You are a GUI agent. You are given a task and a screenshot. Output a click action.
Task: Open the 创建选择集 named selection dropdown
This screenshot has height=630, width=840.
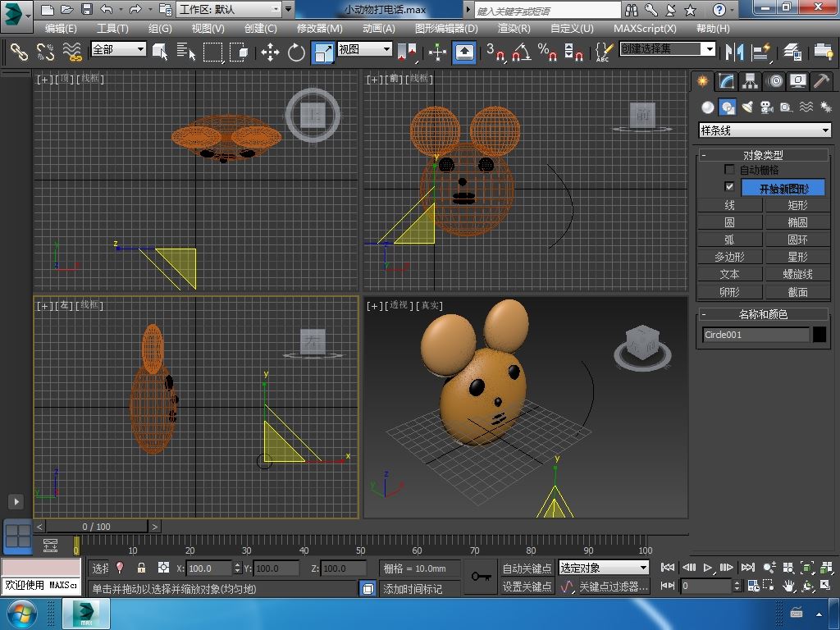pyautogui.click(x=668, y=49)
